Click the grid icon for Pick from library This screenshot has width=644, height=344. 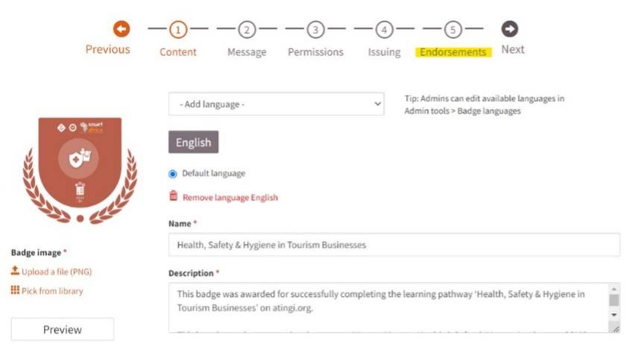coord(15,290)
